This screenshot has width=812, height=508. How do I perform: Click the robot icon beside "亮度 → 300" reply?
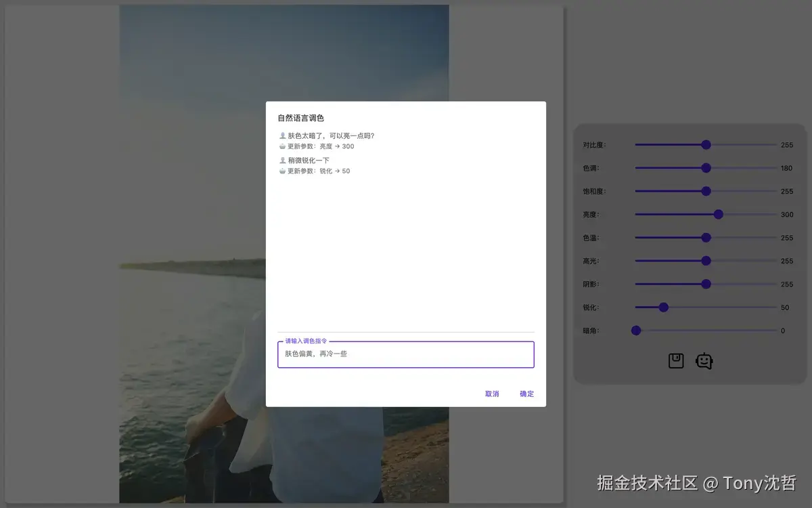click(282, 146)
